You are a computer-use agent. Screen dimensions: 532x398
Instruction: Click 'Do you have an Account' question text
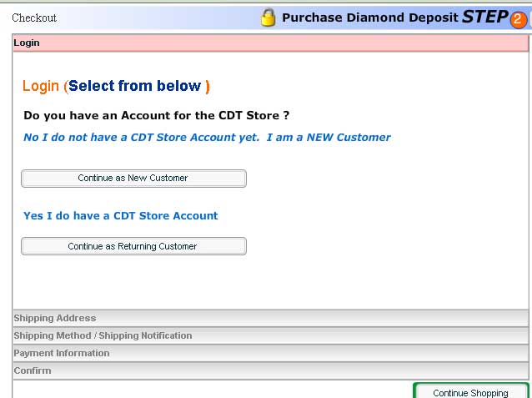click(157, 115)
